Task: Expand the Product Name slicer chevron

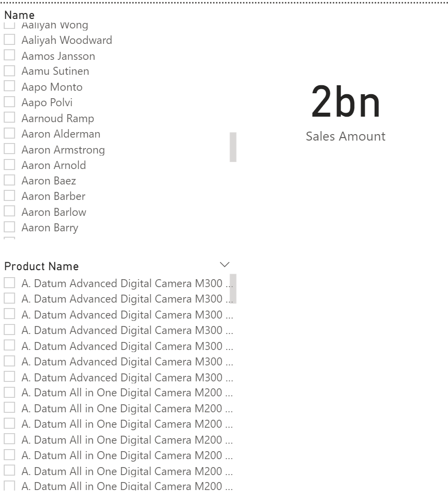Action: click(x=224, y=264)
